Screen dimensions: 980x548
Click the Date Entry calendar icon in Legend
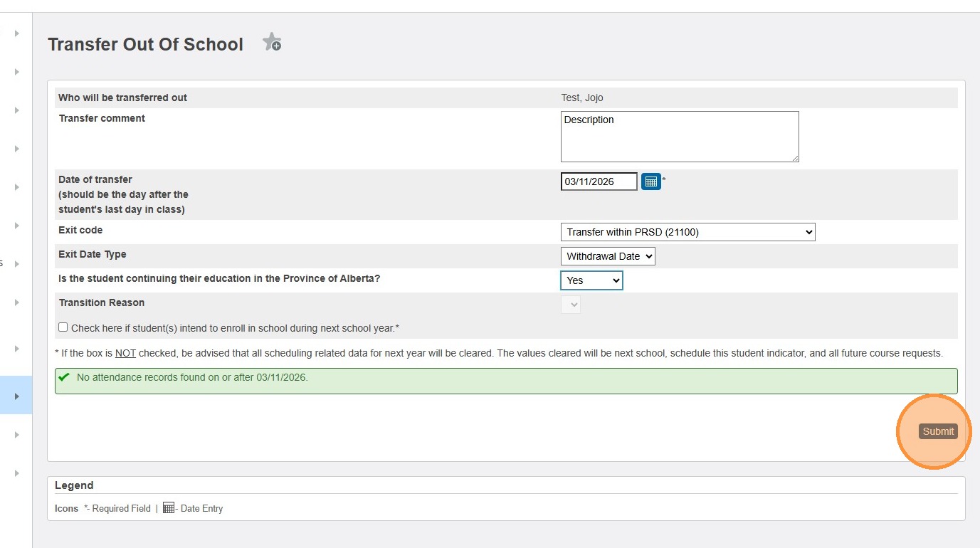click(x=169, y=508)
